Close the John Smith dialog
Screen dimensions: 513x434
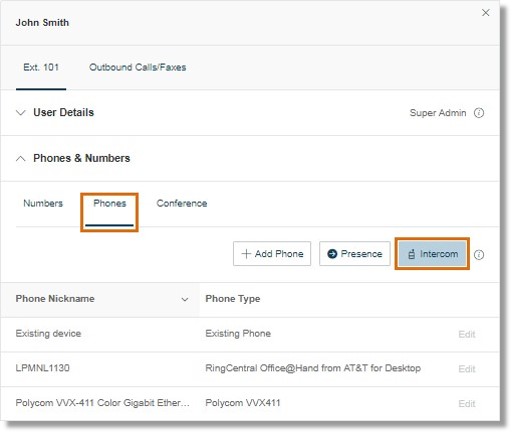point(485,13)
